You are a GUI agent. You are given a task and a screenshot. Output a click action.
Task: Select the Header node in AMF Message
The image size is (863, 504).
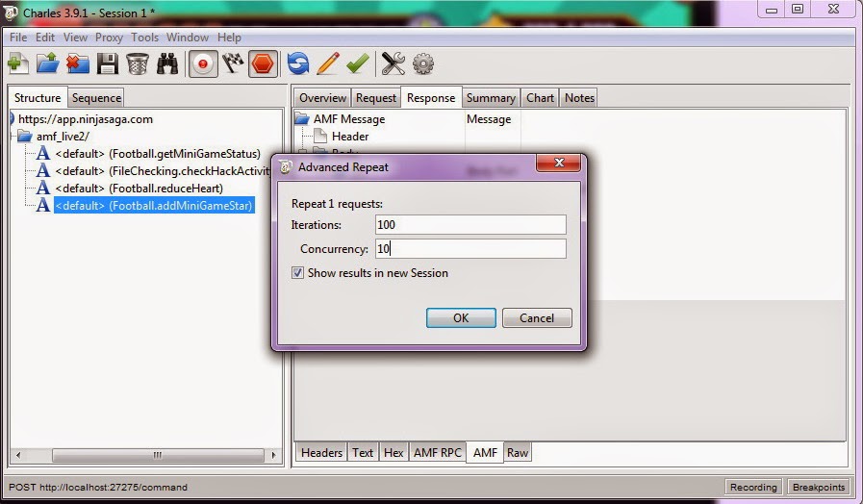click(x=350, y=136)
